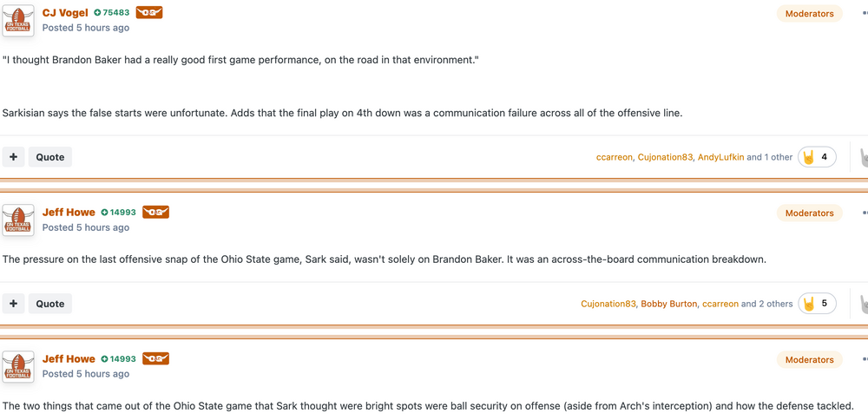Toggle multiquote plus on CJ Vogel's post

pyautogui.click(x=13, y=157)
